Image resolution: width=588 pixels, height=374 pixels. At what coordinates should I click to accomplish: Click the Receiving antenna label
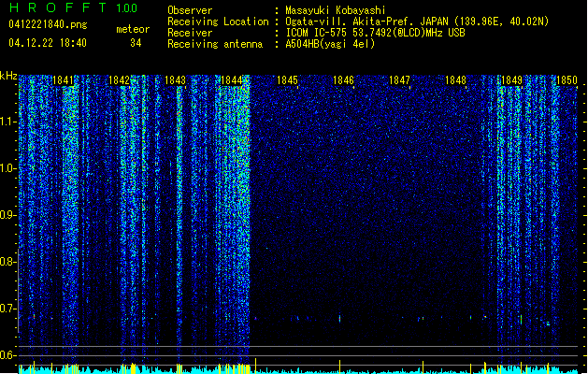click(x=215, y=44)
